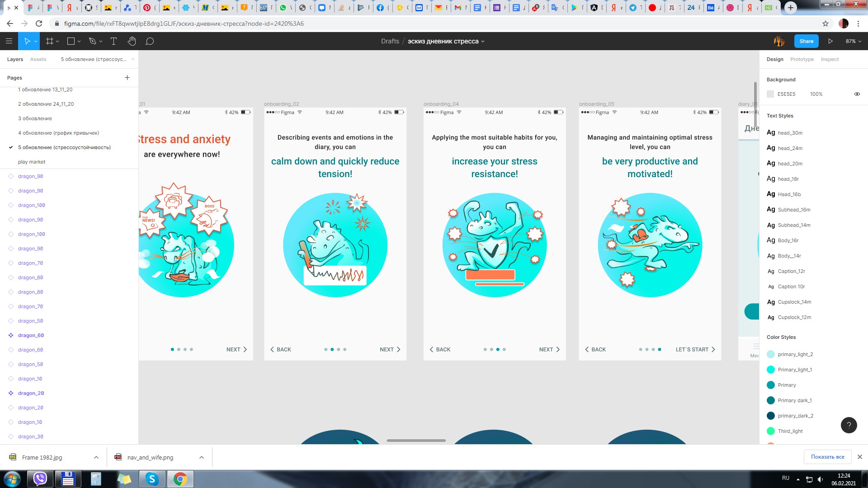Click BACK on onboarding_02 frame
The image size is (868, 488).
(x=281, y=349)
